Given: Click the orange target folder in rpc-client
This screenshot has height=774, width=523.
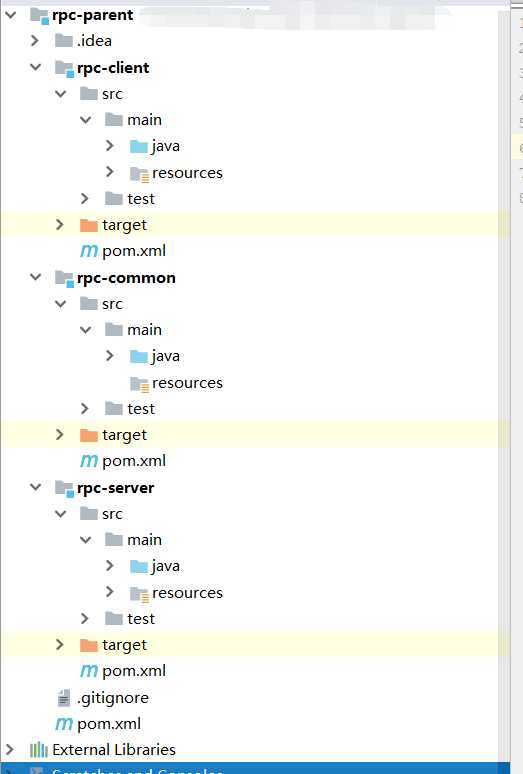Looking at the screenshot, I should pyautogui.click(x=89, y=225).
